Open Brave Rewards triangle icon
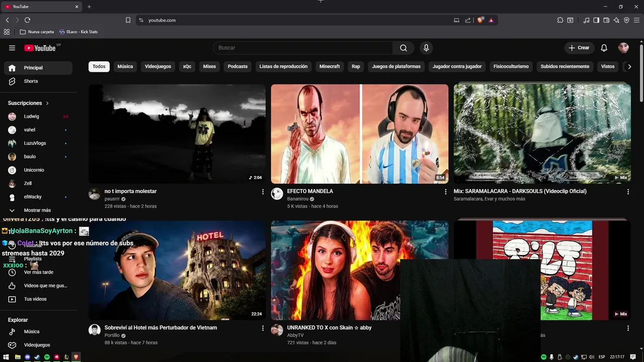Screen dimensions: 644x362 click(491, 20)
